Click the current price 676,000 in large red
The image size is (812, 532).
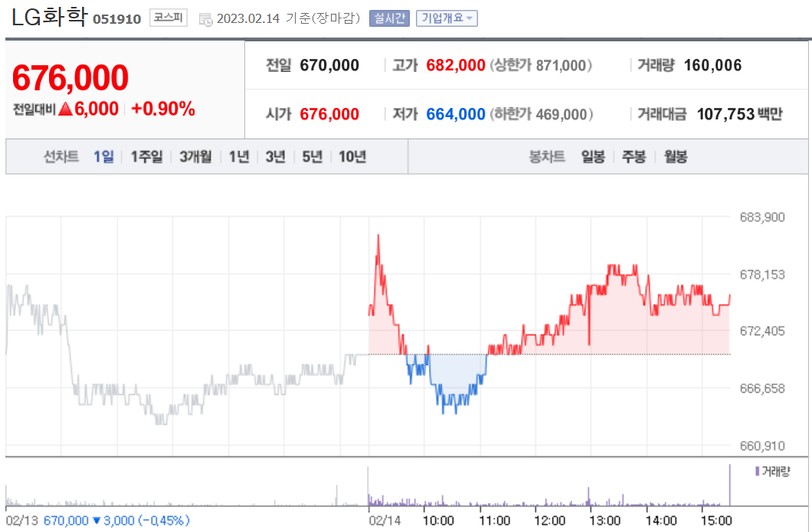pos(70,77)
